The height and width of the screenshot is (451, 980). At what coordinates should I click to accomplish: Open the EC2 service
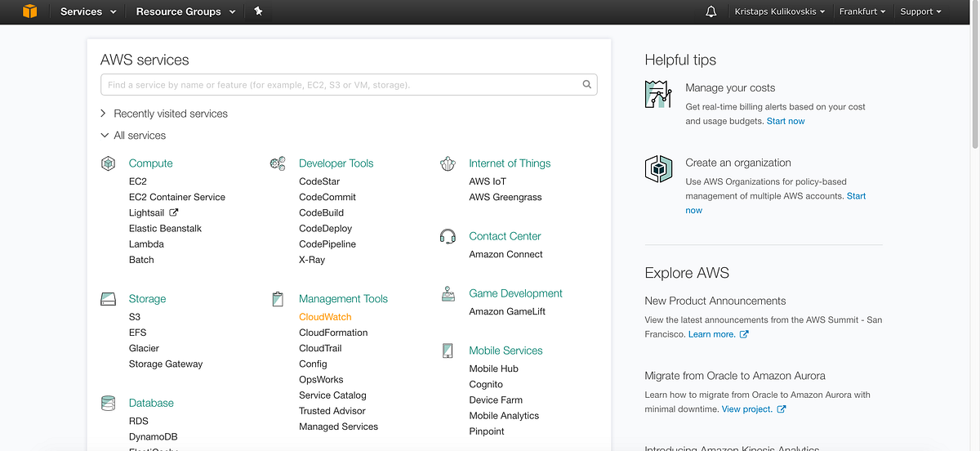[138, 181]
